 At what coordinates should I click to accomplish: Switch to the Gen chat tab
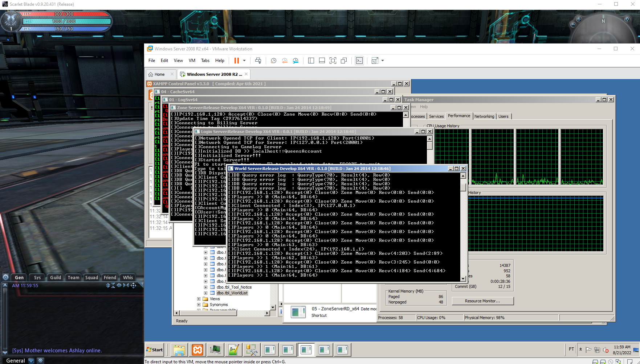point(19,277)
